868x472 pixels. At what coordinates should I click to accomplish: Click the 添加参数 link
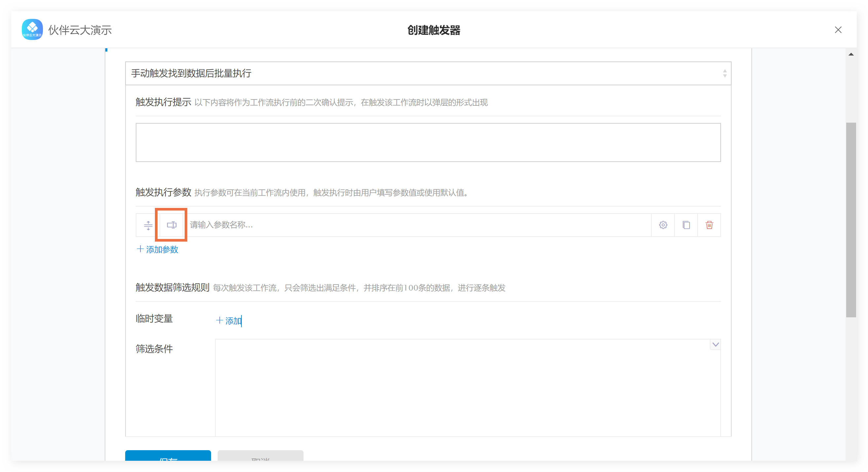coord(157,250)
